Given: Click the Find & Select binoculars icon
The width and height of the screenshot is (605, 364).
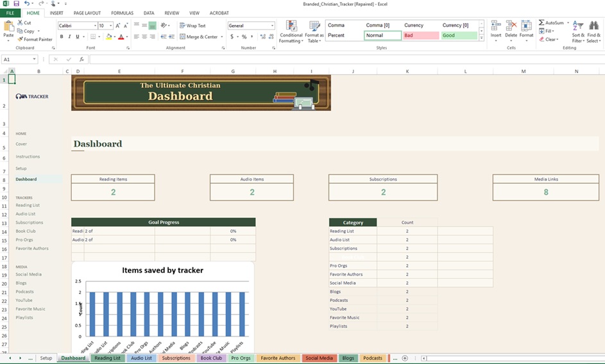Looking at the screenshot, I should [x=593, y=26].
